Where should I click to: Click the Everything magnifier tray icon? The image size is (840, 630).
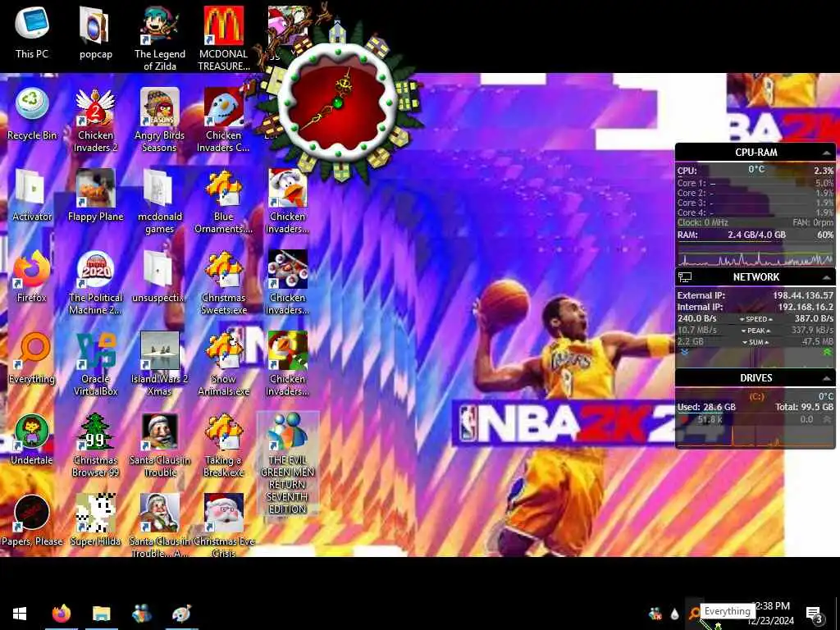click(694, 614)
